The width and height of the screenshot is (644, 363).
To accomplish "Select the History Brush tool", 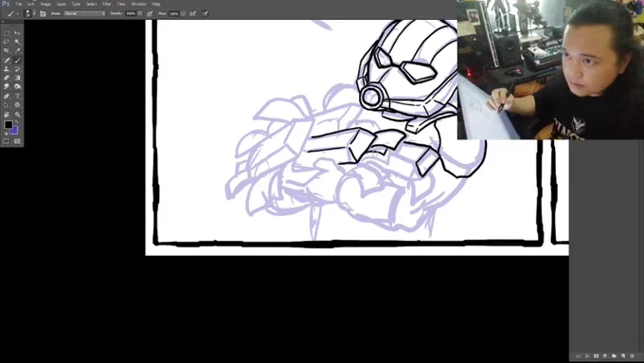I will click(x=17, y=69).
